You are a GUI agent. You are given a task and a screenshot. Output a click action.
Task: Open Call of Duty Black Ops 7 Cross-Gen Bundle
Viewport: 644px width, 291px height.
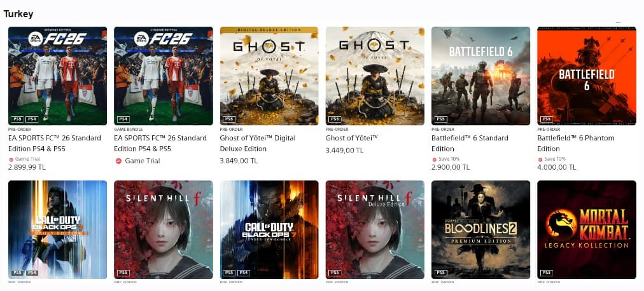pyautogui.click(x=269, y=229)
